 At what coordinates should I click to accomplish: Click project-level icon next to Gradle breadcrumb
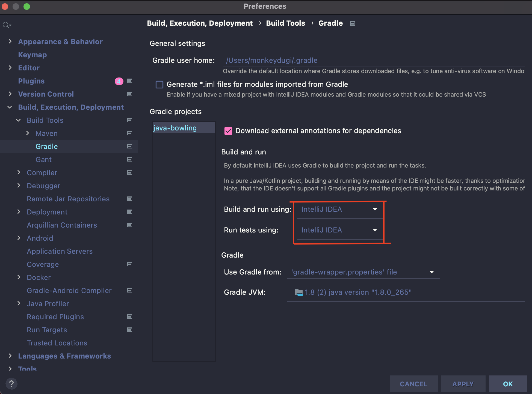(x=353, y=23)
